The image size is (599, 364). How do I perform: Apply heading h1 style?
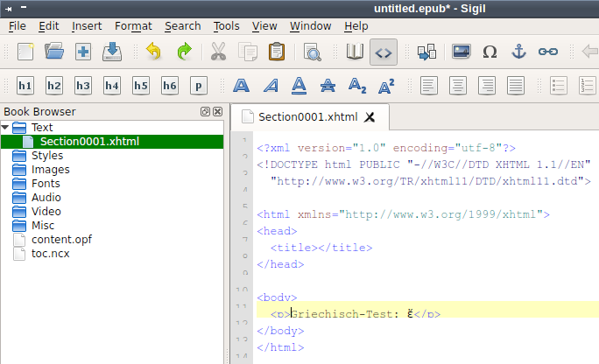(x=25, y=86)
